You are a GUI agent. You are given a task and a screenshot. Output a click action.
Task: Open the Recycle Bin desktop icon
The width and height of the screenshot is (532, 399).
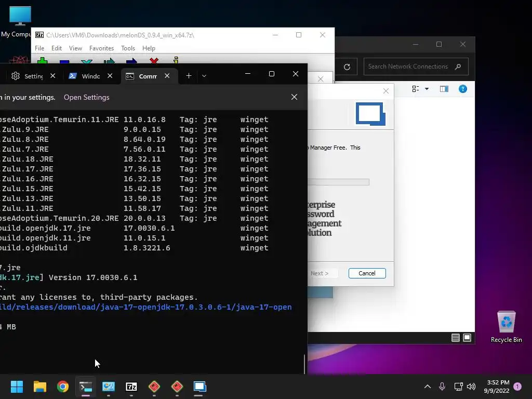pos(506,327)
